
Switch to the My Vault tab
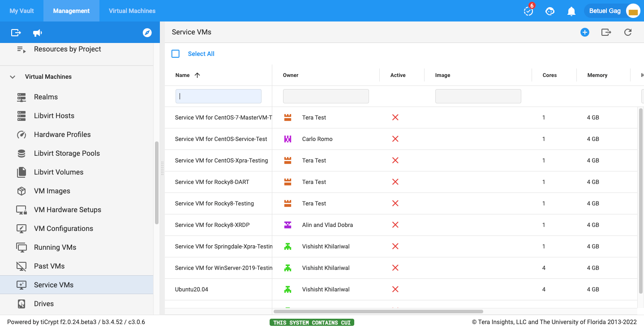pyautogui.click(x=21, y=11)
